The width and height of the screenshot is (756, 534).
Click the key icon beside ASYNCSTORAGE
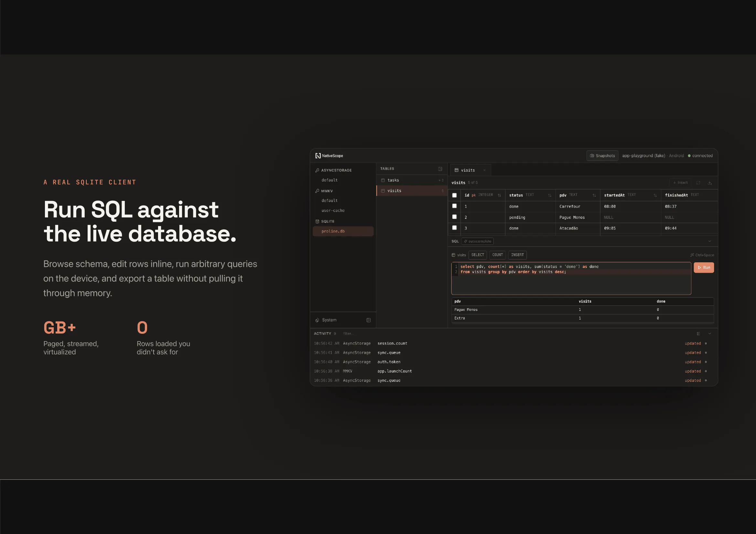point(317,170)
